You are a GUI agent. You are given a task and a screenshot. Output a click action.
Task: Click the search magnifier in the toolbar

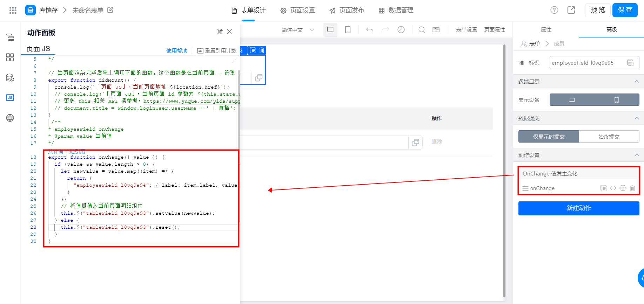pyautogui.click(x=422, y=30)
